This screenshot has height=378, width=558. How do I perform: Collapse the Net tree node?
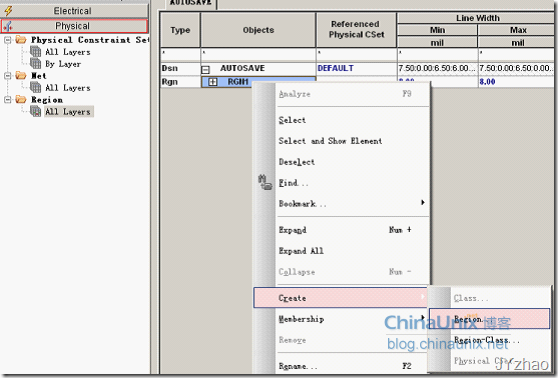[x=7, y=75]
